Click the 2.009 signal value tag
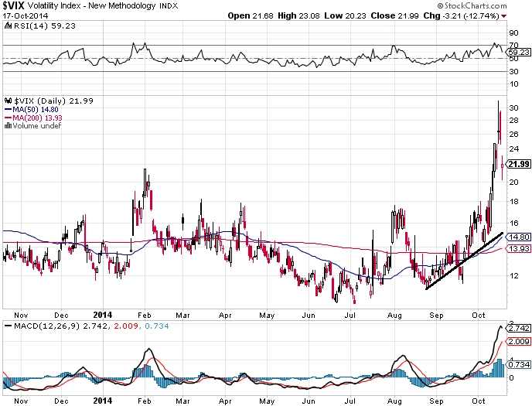This screenshot has height=406, width=532. point(518,342)
